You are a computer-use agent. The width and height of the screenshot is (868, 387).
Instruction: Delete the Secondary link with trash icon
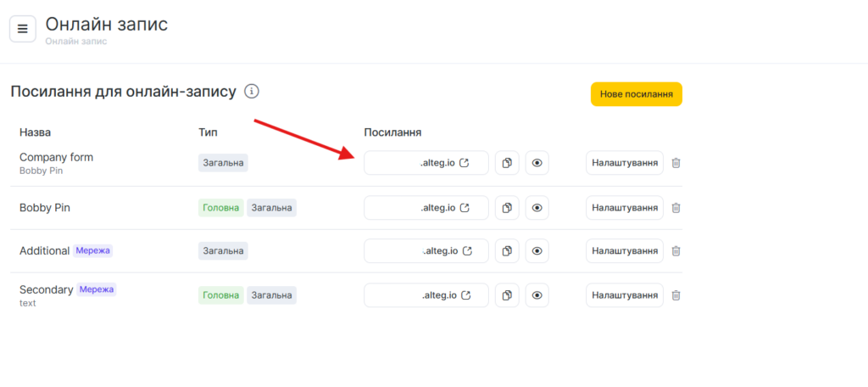(676, 295)
